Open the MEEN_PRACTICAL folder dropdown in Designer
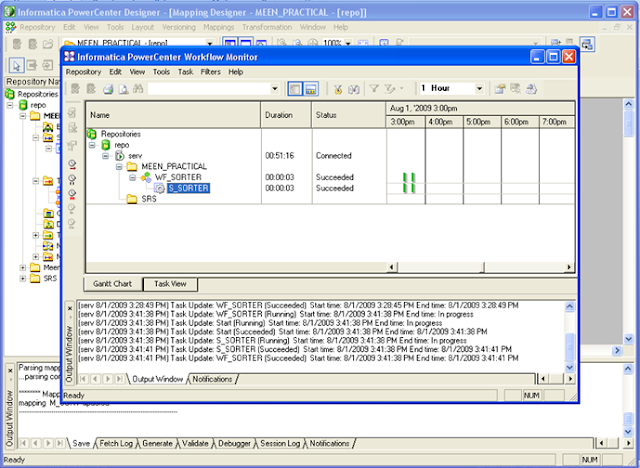Viewport: 640px width, 468px height. (210, 43)
